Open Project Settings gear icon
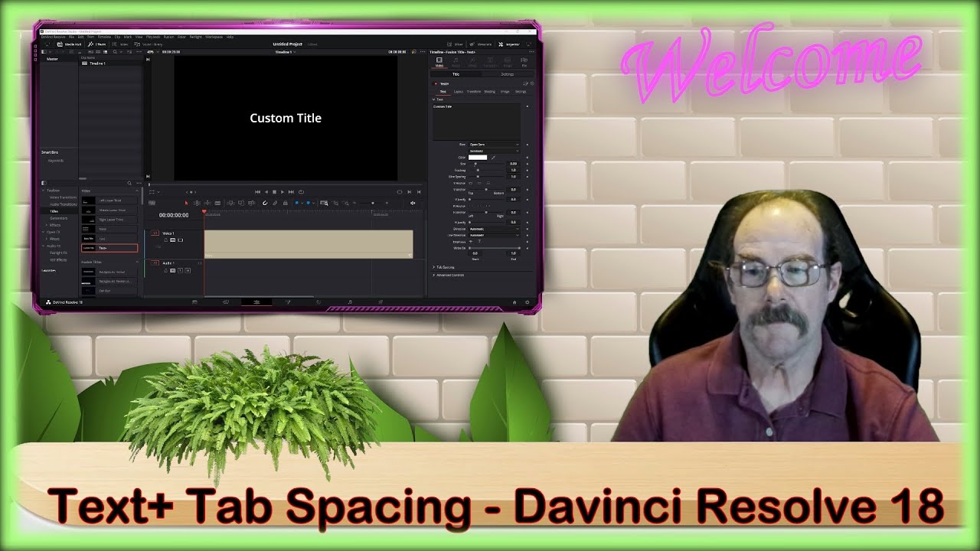 pos(528,302)
